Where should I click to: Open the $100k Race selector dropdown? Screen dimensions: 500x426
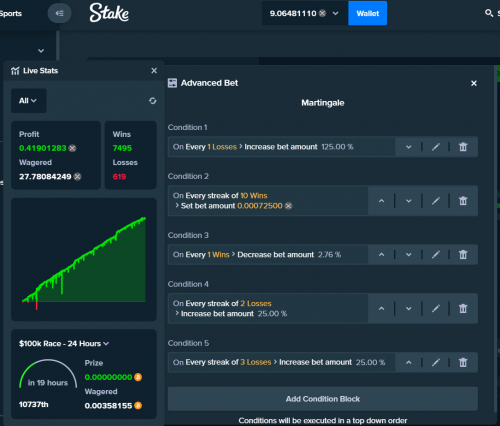click(64, 343)
